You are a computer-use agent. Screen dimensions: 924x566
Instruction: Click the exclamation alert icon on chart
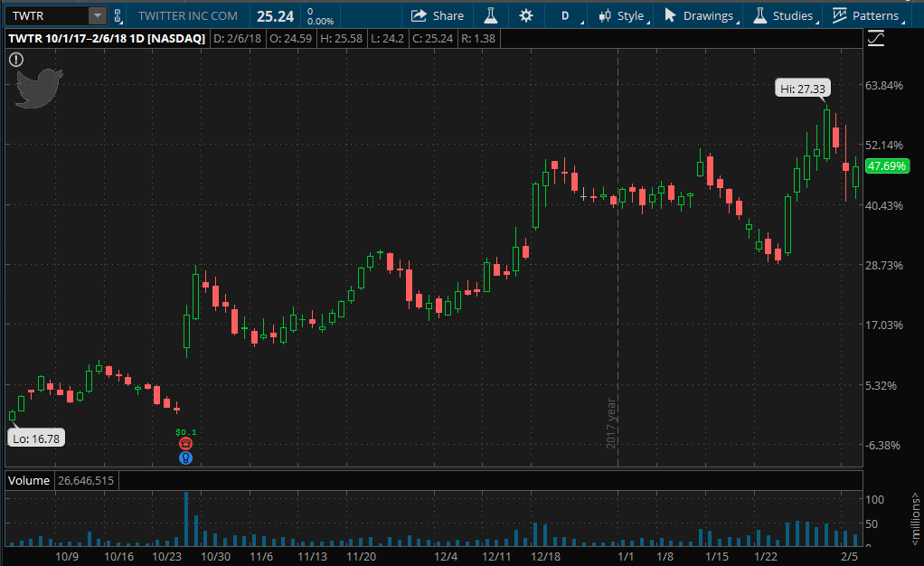16,60
